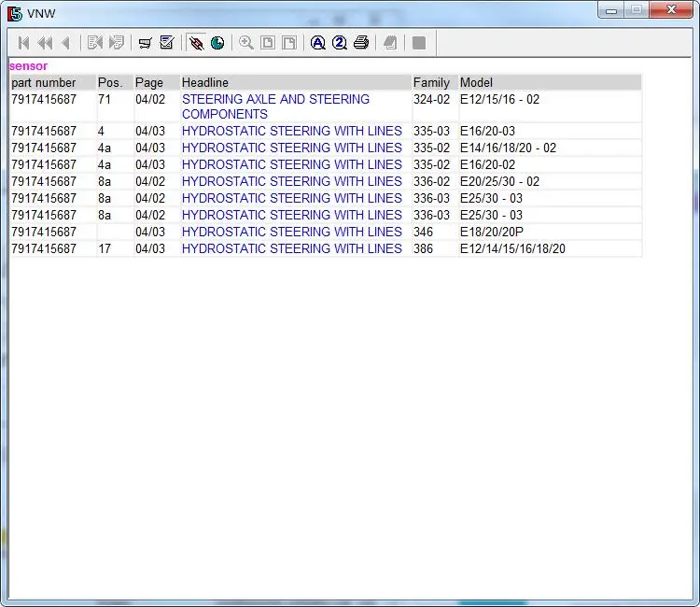Open HYDROSTATIC STEERING link for model E16/20-02

coord(291,164)
